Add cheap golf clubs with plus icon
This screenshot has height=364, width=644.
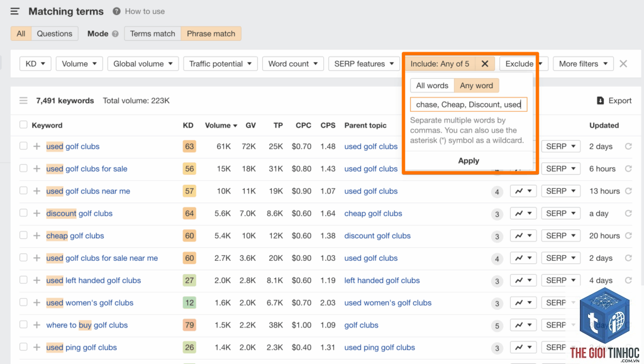(37, 236)
